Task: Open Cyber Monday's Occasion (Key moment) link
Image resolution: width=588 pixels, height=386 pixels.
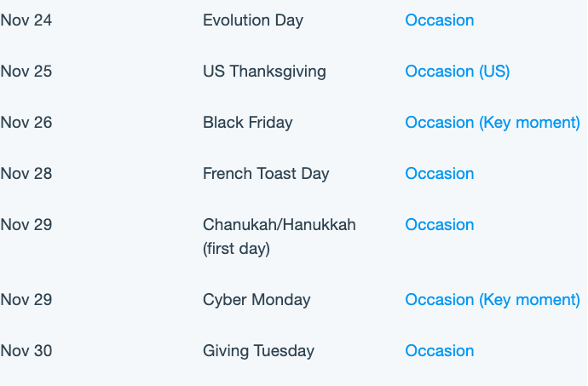Action: pyautogui.click(x=493, y=299)
